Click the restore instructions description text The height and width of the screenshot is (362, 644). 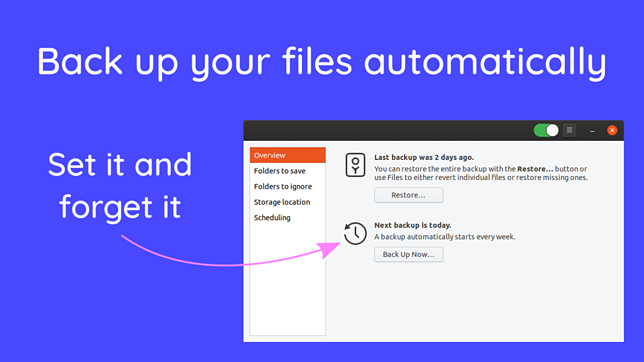tap(480, 173)
